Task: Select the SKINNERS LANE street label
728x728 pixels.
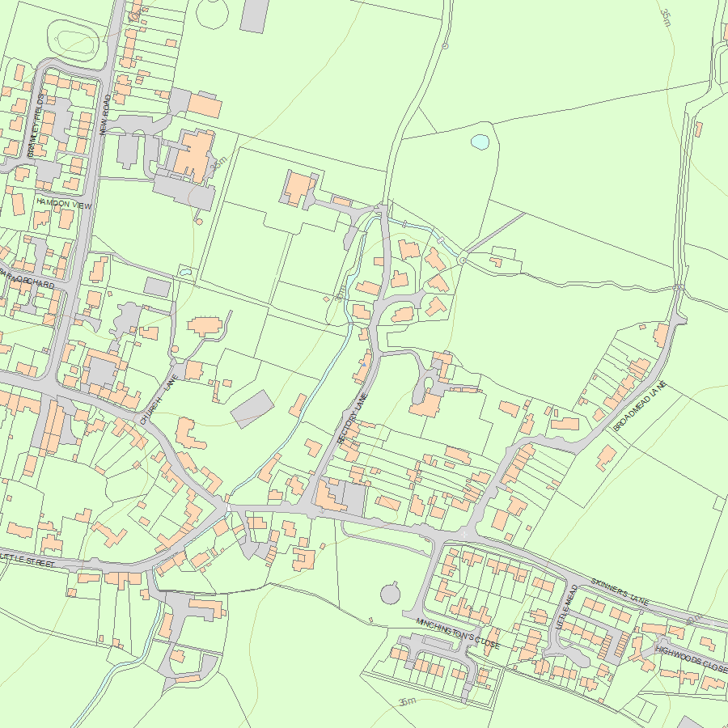Action: pyautogui.click(x=620, y=591)
